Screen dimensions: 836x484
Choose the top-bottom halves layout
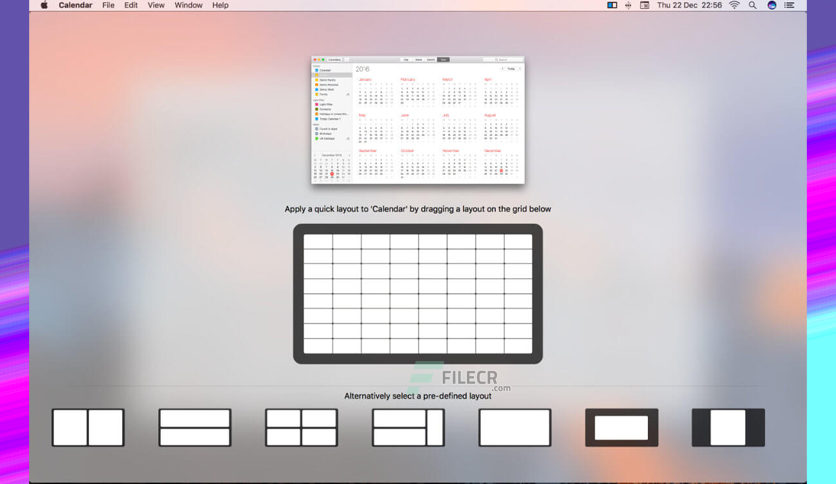pyautogui.click(x=195, y=427)
